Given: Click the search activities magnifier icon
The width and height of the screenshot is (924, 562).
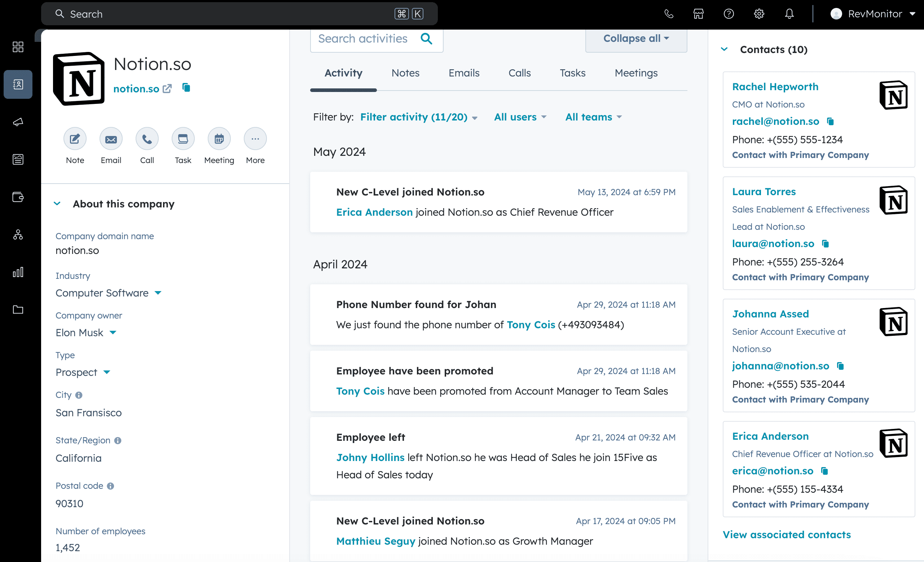Looking at the screenshot, I should click(426, 39).
